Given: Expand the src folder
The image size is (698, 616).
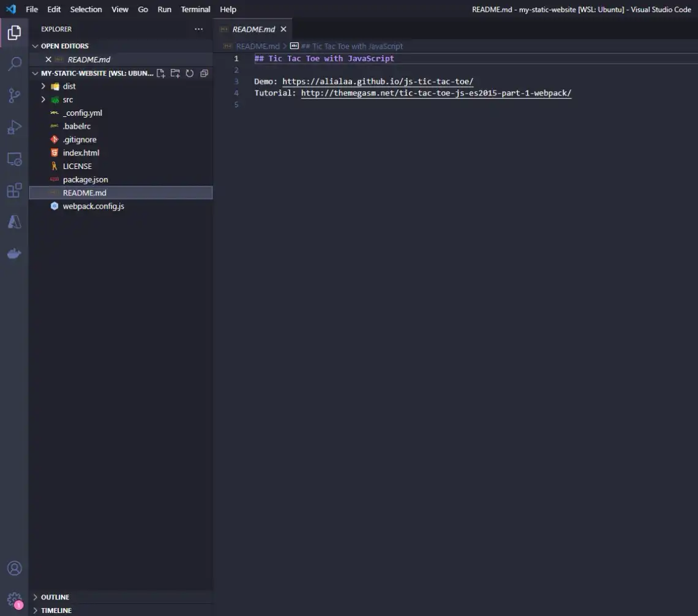Looking at the screenshot, I should (67, 100).
